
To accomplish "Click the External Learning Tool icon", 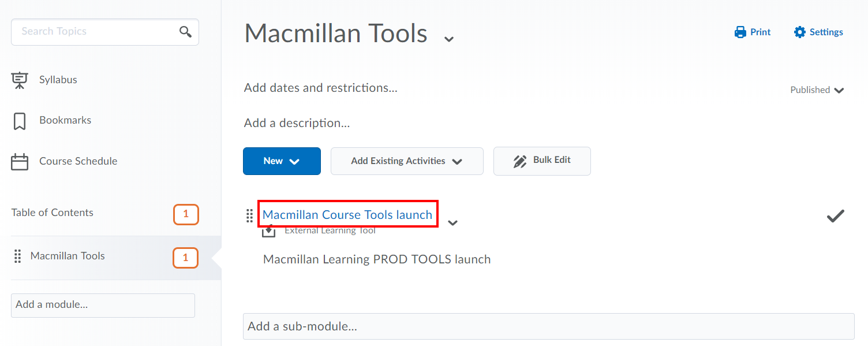I will (268, 229).
